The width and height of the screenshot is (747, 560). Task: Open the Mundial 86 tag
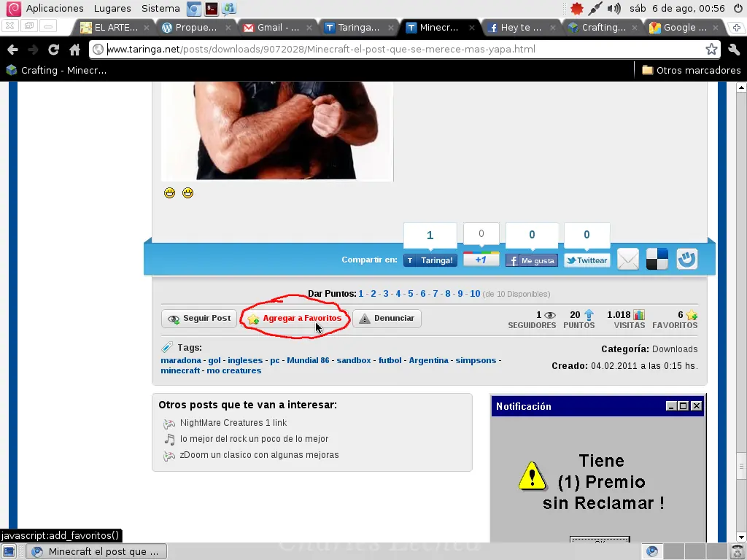pos(308,360)
